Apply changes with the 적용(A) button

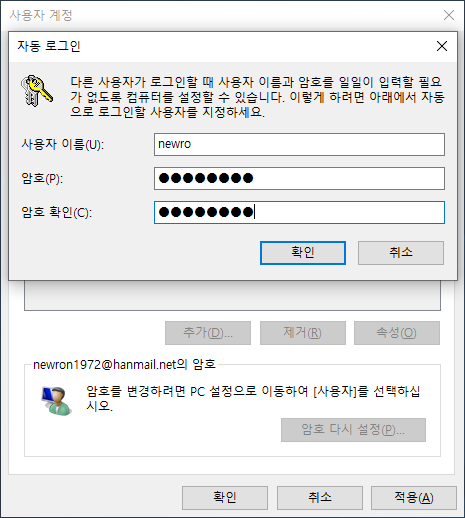[414, 498]
